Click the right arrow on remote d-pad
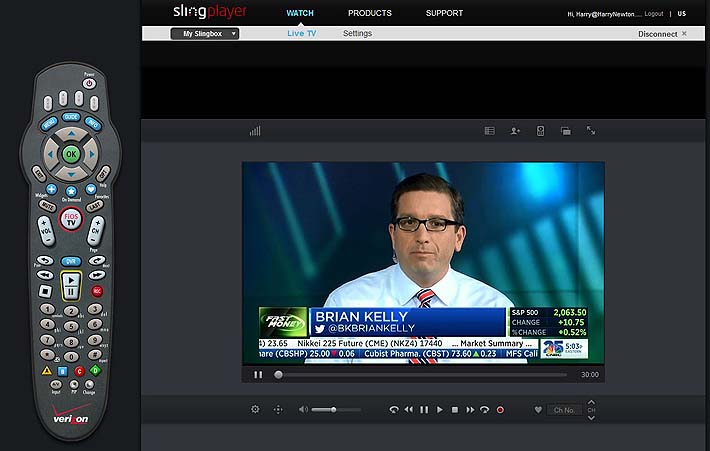 [x=92, y=154]
